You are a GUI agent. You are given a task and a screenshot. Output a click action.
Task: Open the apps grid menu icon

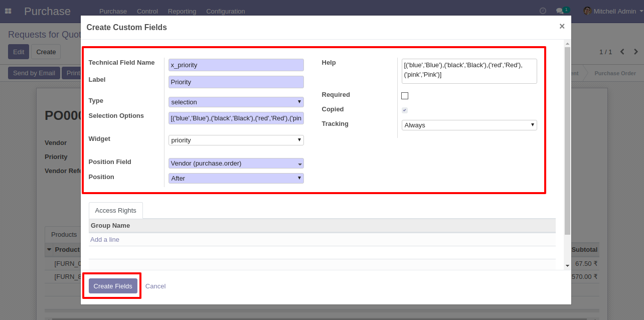pos(8,11)
